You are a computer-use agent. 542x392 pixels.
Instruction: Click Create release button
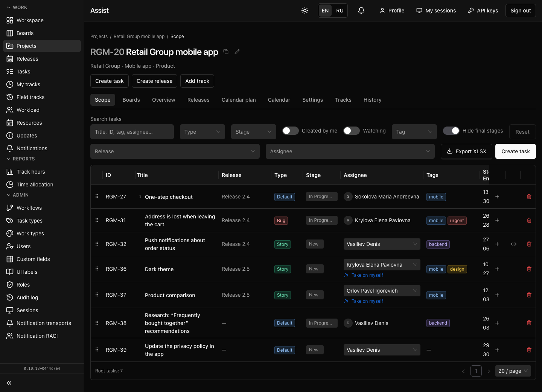point(154,81)
